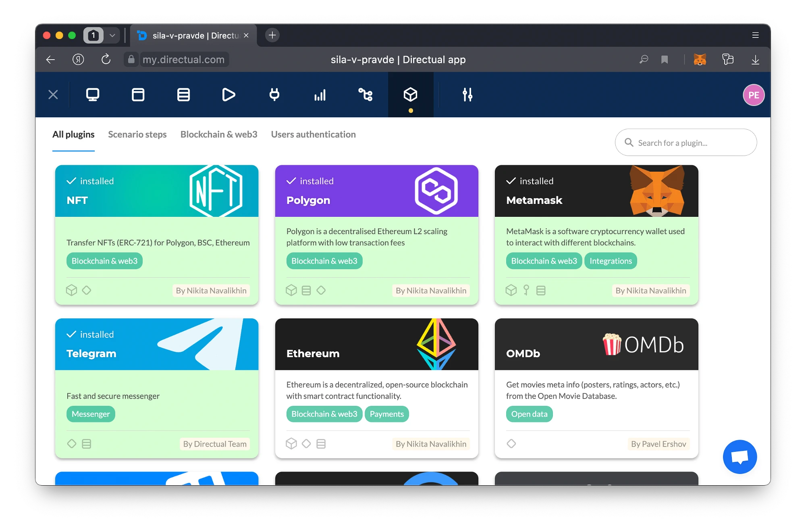Click By Nikita Navalikhin on Polygon card
The width and height of the screenshot is (806, 532).
click(431, 291)
